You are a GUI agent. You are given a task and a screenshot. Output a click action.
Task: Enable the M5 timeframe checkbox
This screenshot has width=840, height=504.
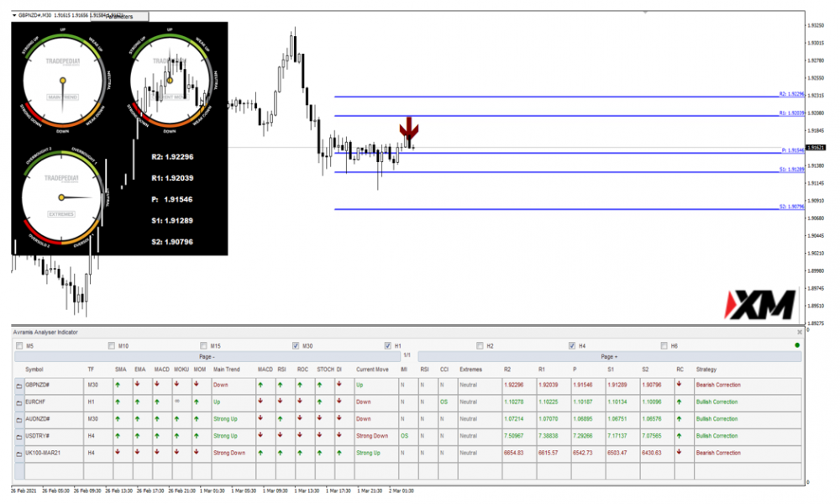(20, 346)
